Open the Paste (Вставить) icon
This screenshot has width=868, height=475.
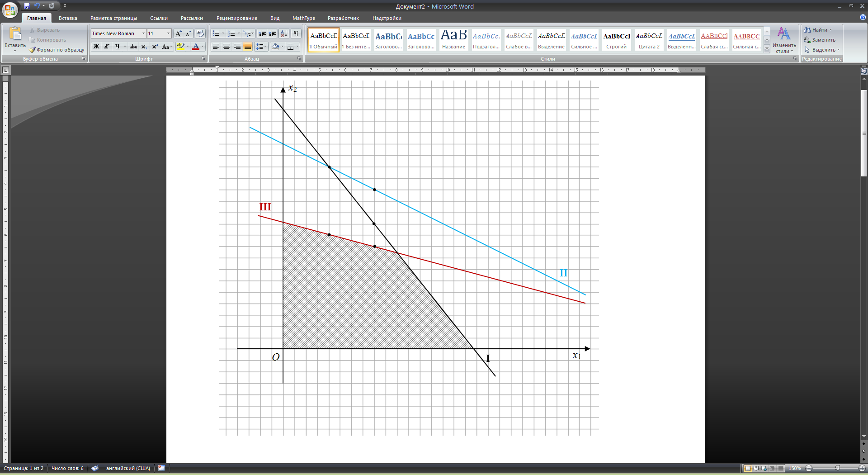(x=15, y=34)
